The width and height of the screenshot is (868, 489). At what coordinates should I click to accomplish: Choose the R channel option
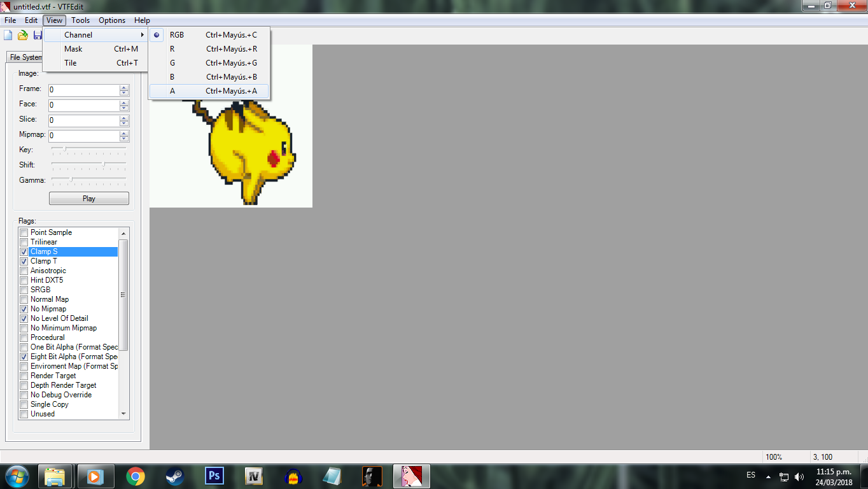[209, 49]
